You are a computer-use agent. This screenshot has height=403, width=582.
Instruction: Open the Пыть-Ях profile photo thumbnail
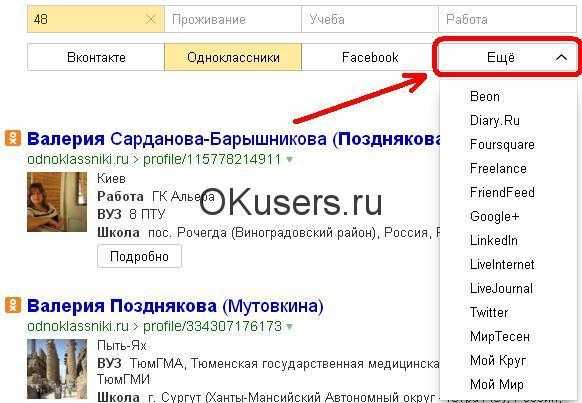[x=57, y=369]
